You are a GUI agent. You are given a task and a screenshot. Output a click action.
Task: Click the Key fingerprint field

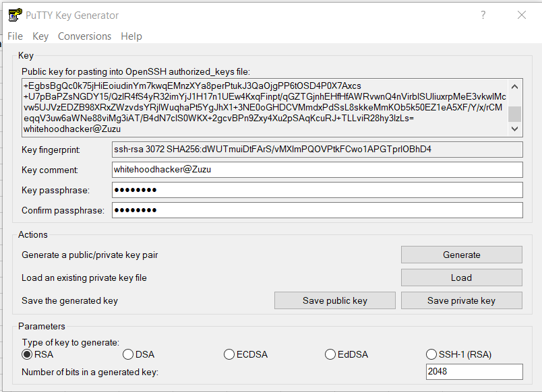coord(318,150)
